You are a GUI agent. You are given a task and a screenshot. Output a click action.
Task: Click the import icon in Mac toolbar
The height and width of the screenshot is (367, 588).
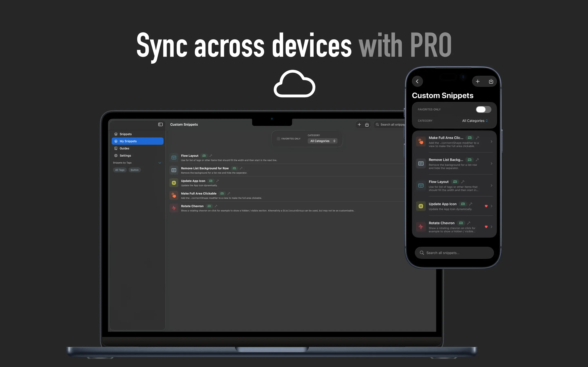coord(367,125)
